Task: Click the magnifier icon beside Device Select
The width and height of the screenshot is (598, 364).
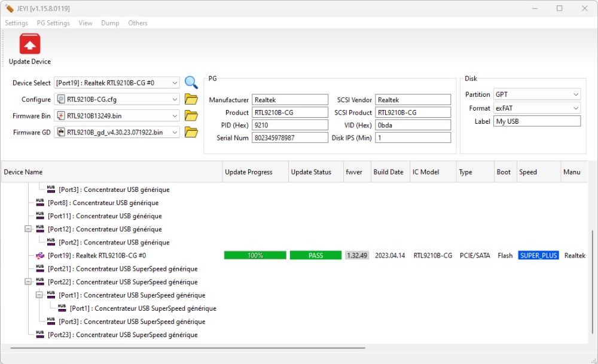Action: pos(191,82)
